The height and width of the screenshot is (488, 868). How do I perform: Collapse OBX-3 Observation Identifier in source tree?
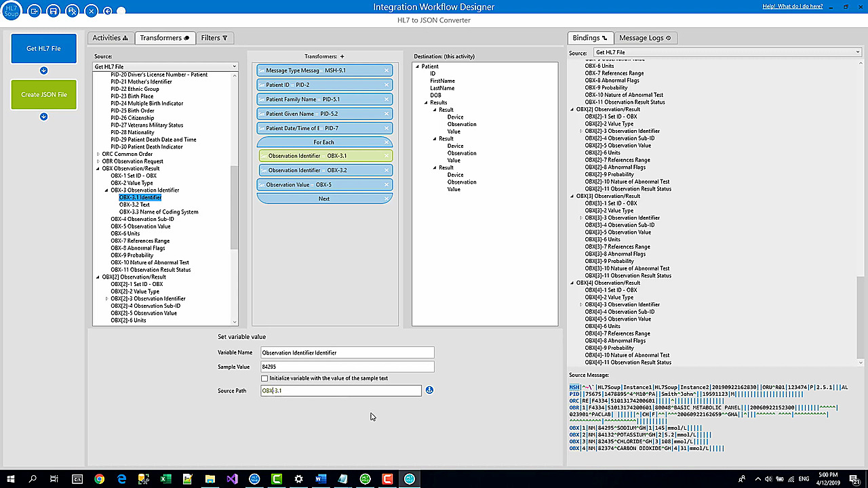106,190
